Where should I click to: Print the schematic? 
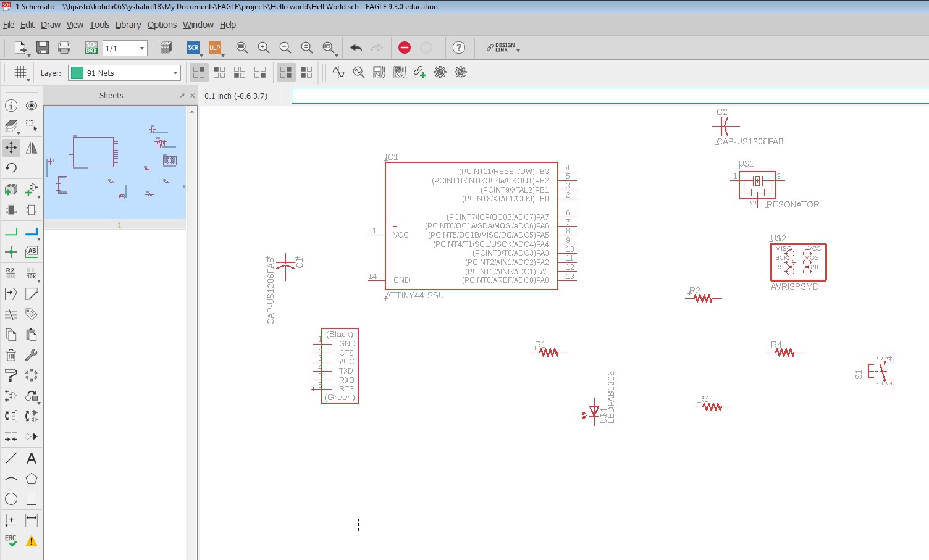tap(64, 48)
